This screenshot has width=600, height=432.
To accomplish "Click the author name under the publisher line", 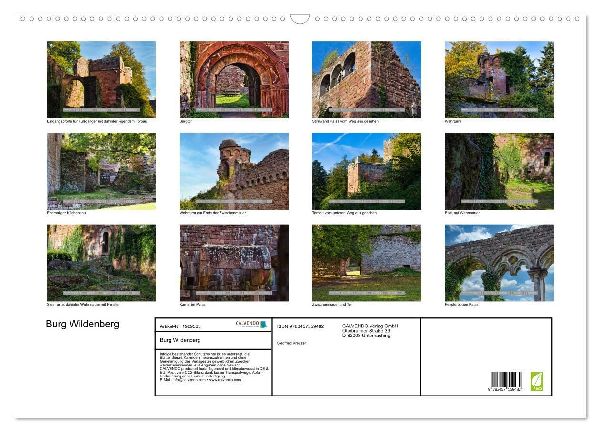I will click(291, 343).
